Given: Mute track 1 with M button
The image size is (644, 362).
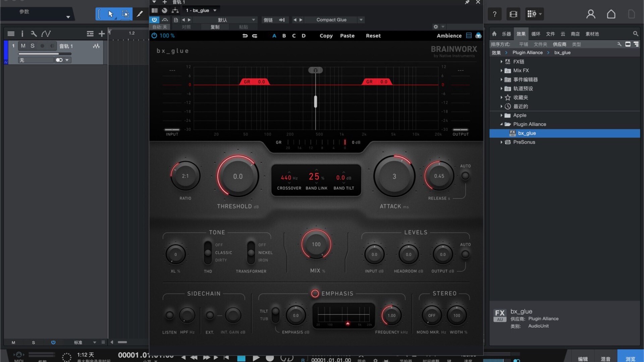Looking at the screenshot, I should point(23,46).
